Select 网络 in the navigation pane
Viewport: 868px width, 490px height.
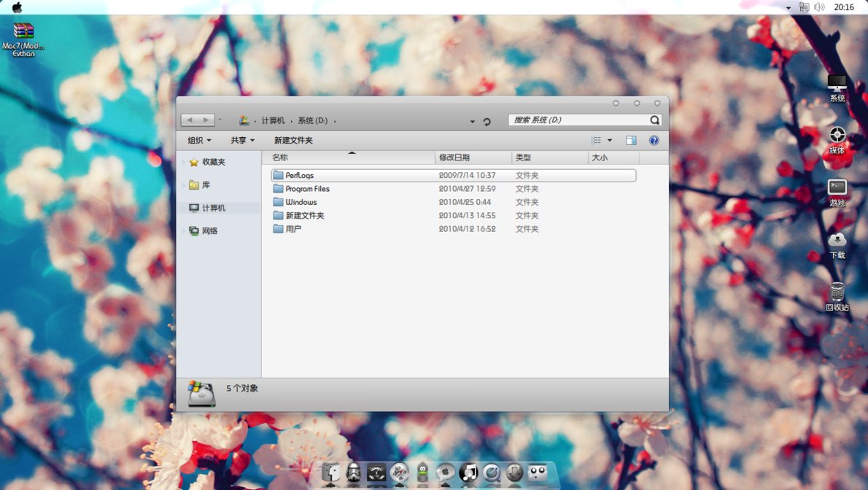(x=209, y=230)
